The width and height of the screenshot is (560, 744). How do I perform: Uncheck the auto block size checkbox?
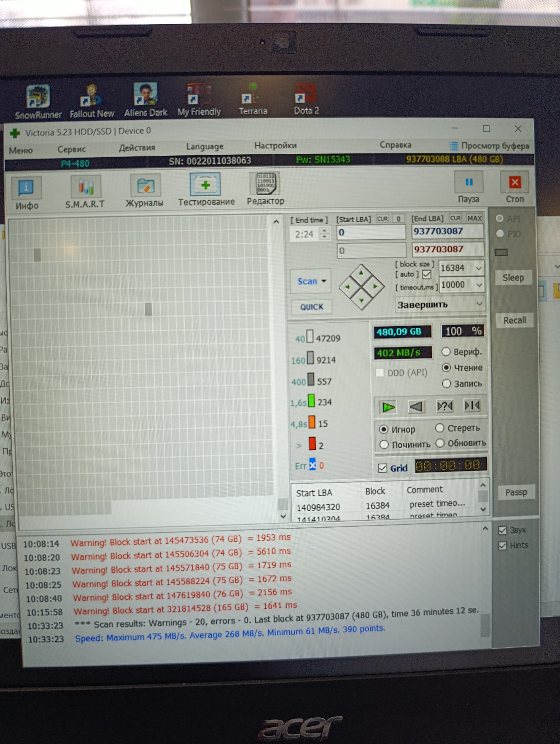(427, 274)
